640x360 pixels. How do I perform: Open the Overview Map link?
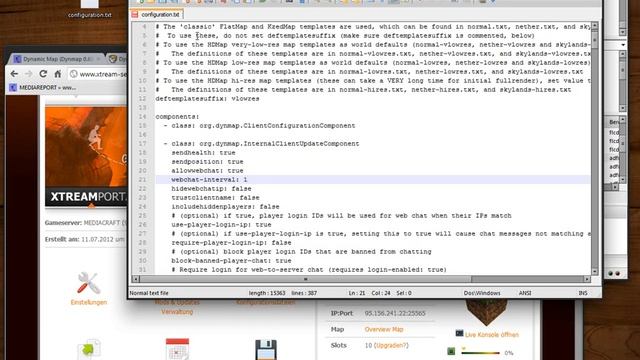[x=384, y=329]
